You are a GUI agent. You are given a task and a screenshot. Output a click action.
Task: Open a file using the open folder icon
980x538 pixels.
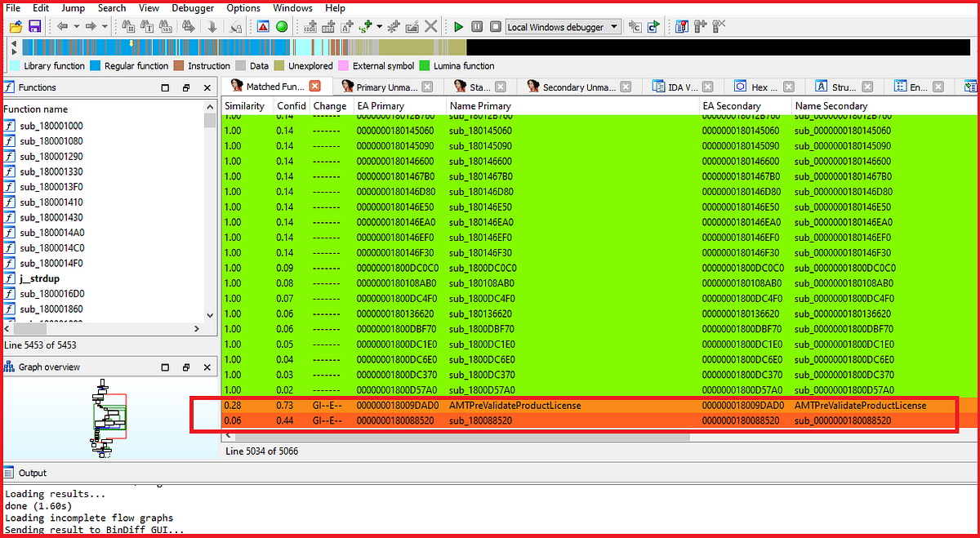pos(15,26)
